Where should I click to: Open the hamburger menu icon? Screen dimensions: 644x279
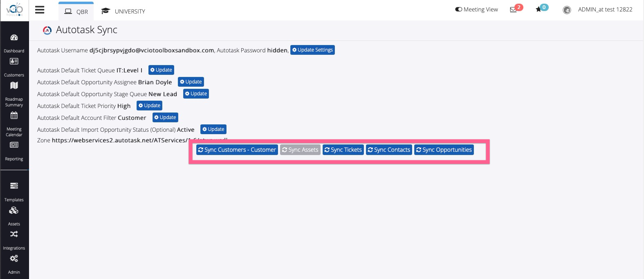click(x=40, y=10)
